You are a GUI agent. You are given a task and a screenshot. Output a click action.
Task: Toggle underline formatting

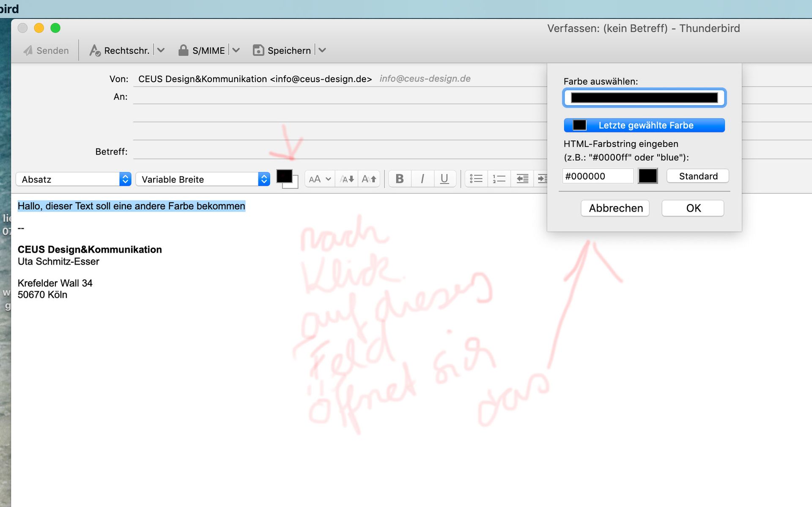click(444, 179)
